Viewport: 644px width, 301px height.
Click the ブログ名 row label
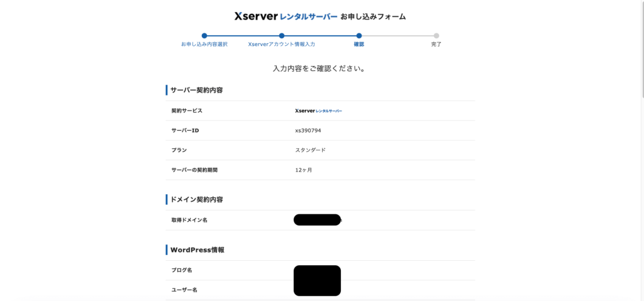[182, 270]
